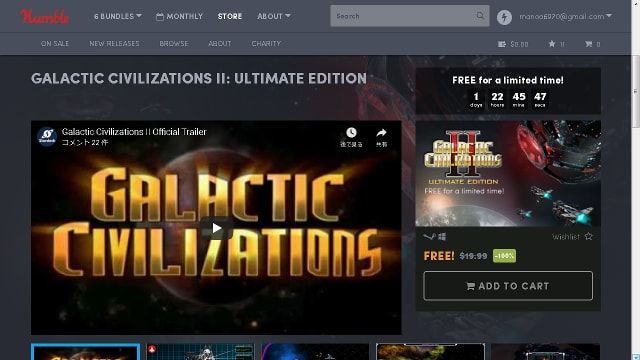The width and height of the screenshot is (640, 360).
Task: Click the Galactic Civilizations II Official Trailer title
Action: [134, 132]
